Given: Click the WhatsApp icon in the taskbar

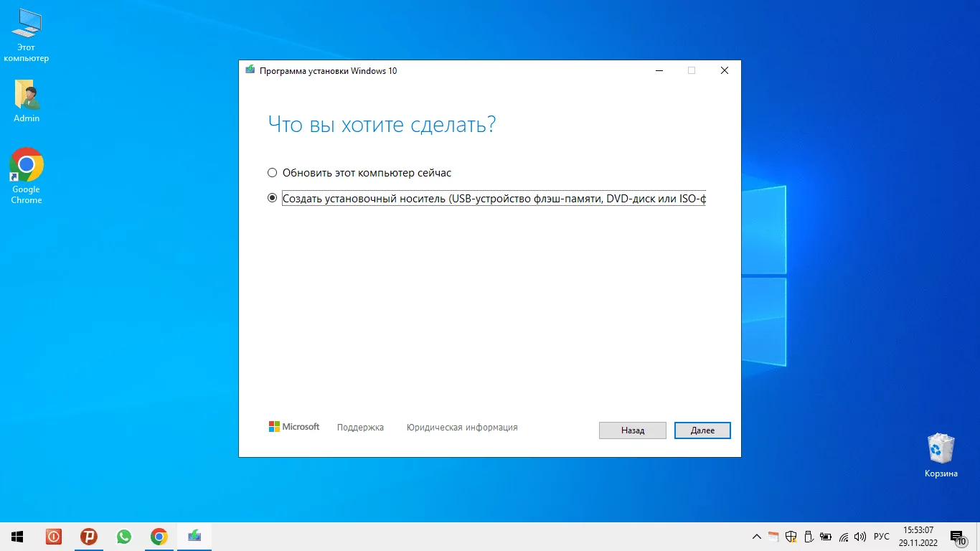Looking at the screenshot, I should pos(124,537).
